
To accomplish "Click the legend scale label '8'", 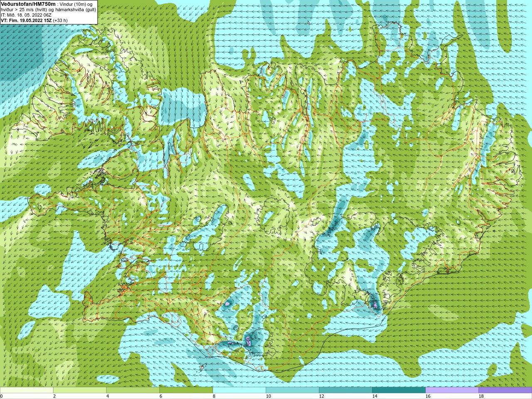I will (214, 396).
